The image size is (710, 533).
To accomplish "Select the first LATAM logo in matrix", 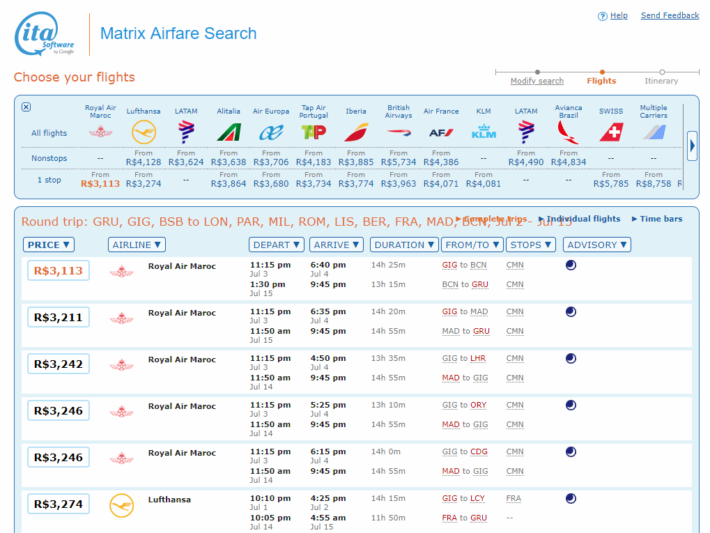I will pos(186,132).
